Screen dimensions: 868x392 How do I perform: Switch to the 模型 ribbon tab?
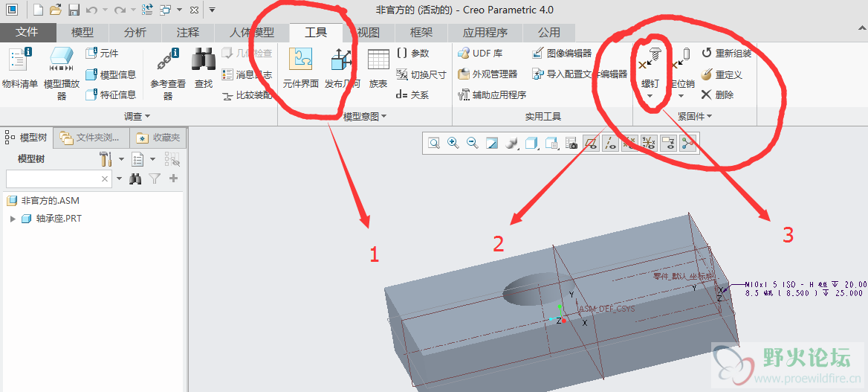82,32
